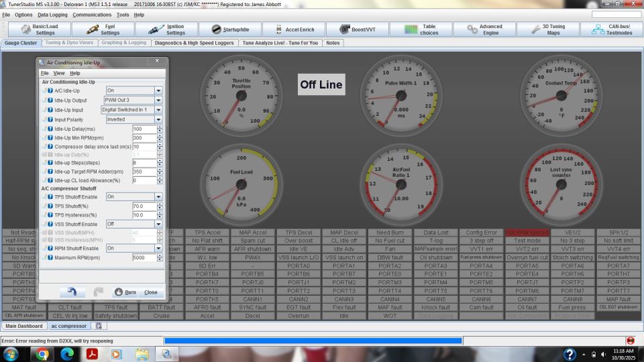The image size is (644, 362).
Task: Click the Maximum RPM spinner arrows
Action: click(x=160, y=257)
